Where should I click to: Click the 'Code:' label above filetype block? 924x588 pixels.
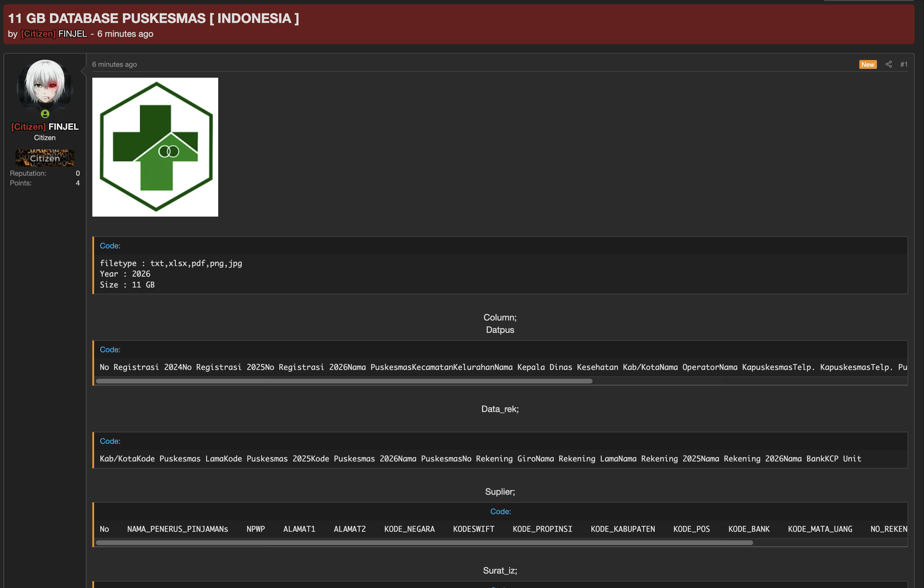tap(110, 245)
